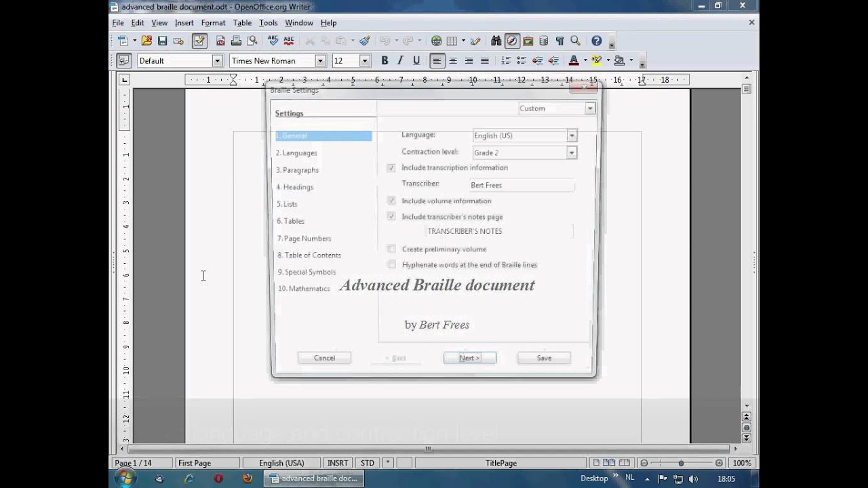The width and height of the screenshot is (868, 488).
Task: Insert a hyperlink with the globe icon
Action: [x=436, y=41]
